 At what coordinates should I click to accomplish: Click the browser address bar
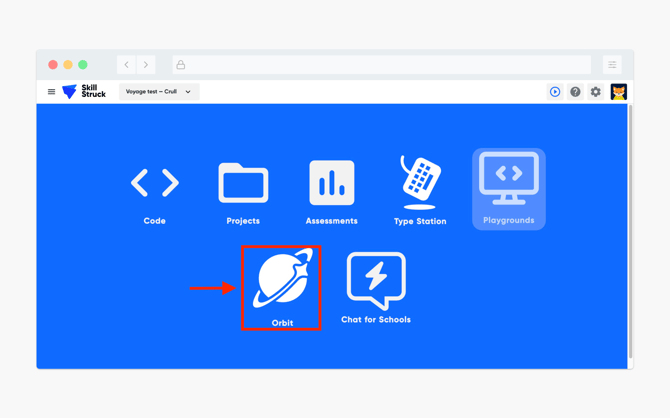pos(382,65)
